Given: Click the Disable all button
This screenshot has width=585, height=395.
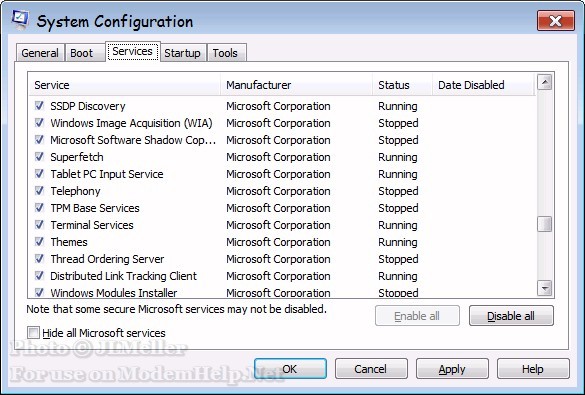Looking at the screenshot, I should click(511, 316).
